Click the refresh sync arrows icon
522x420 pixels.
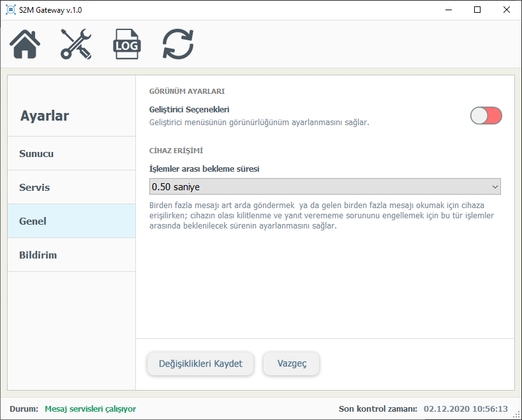177,45
